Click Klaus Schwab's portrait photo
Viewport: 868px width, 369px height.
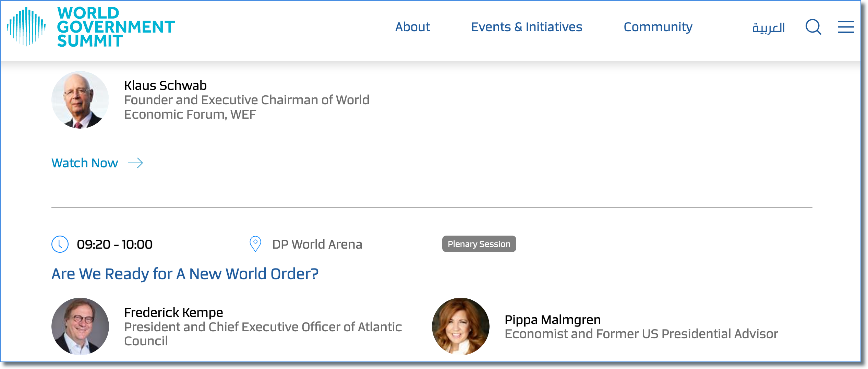(x=80, y=100)
